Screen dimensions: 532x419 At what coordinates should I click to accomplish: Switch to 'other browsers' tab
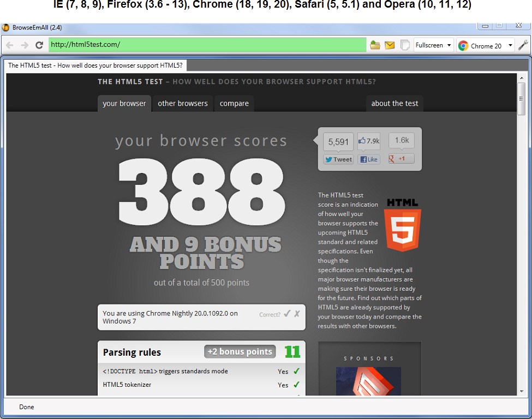pyautogui.click(x=183, y=104)
